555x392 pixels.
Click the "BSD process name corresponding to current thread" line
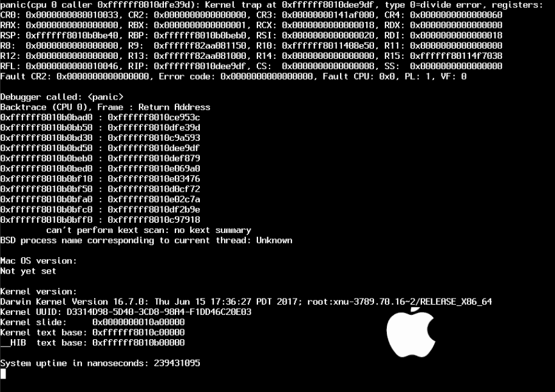(x=146, y=240)
